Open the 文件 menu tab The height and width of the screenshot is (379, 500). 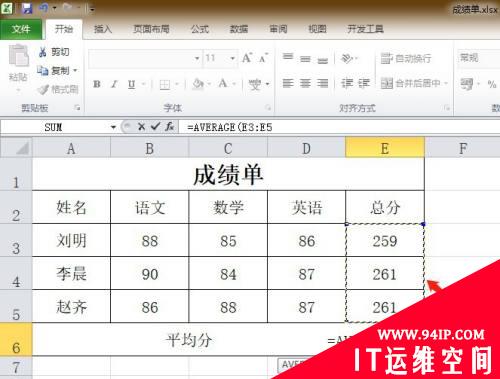pyautogui.click(x=21, y=29)
